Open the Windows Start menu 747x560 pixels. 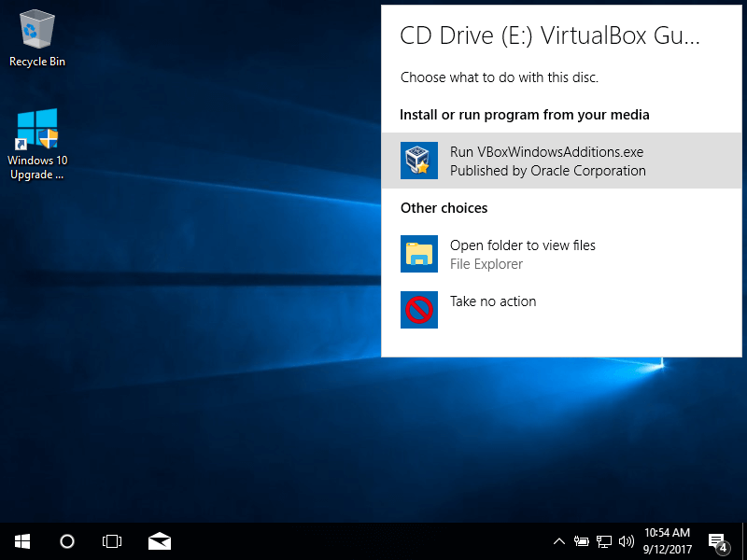point(22,541)
